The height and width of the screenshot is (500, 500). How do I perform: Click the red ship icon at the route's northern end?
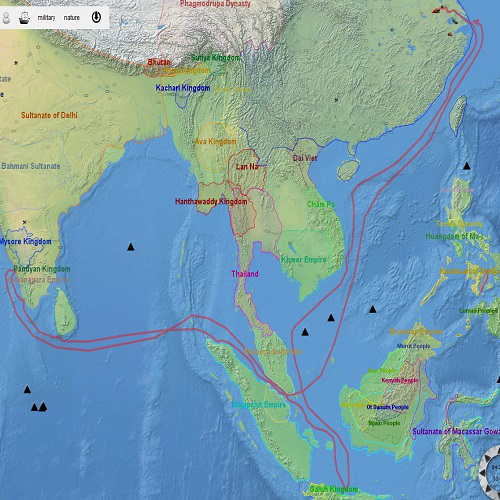[x=436, y=11]
